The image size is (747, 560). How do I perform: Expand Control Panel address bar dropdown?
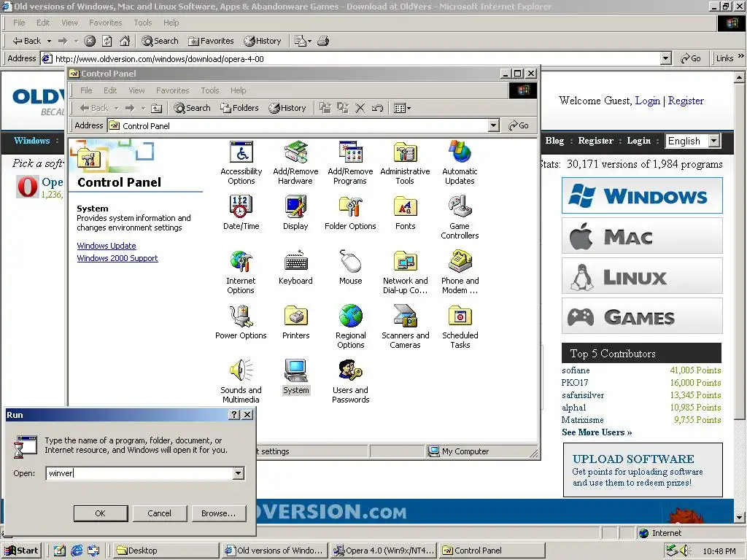coord(494,125)
